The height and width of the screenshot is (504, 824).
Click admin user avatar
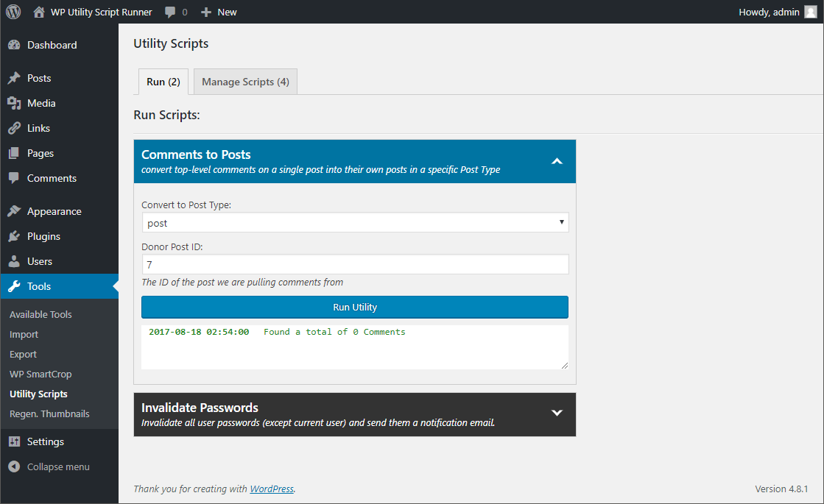810,12
